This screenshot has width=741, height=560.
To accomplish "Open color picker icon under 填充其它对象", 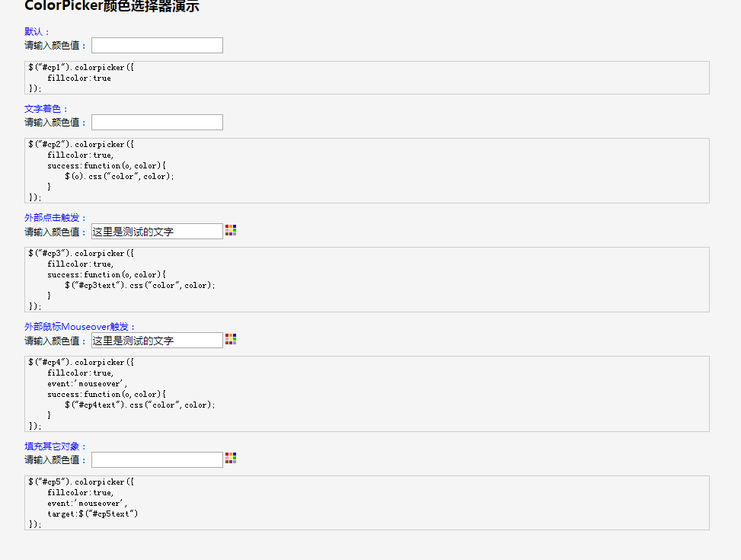I will (231, 458).
